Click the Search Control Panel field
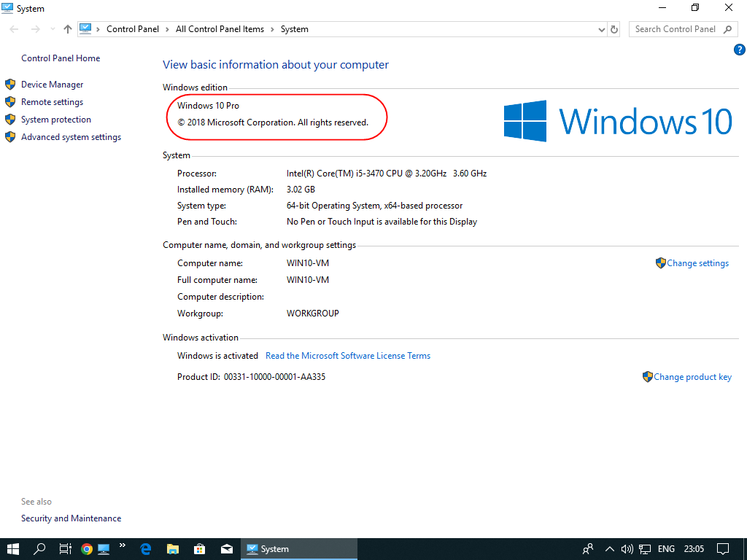747x560 pixels. [x=675, y=29]
